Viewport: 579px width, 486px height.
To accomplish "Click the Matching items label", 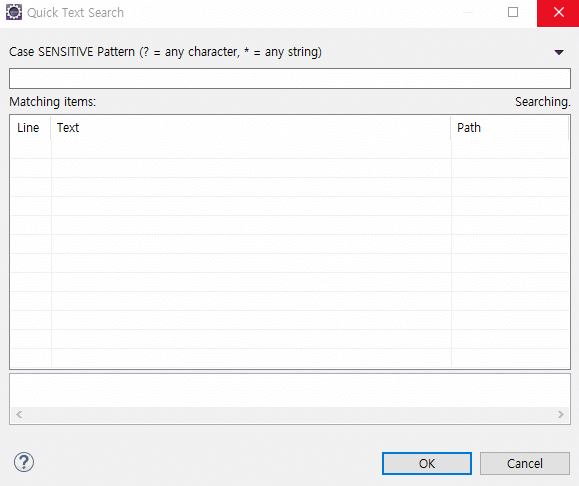I will point(53,102).
